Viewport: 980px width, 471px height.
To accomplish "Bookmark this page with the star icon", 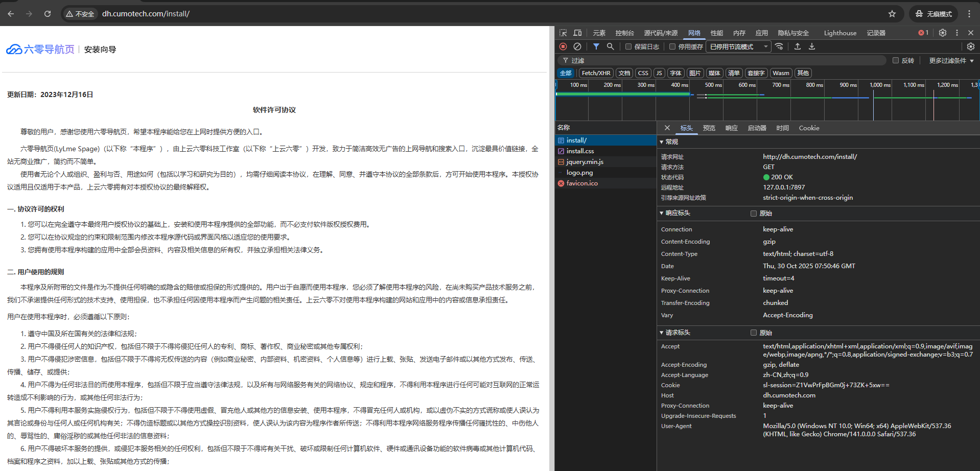I will (x=892, y=14).
